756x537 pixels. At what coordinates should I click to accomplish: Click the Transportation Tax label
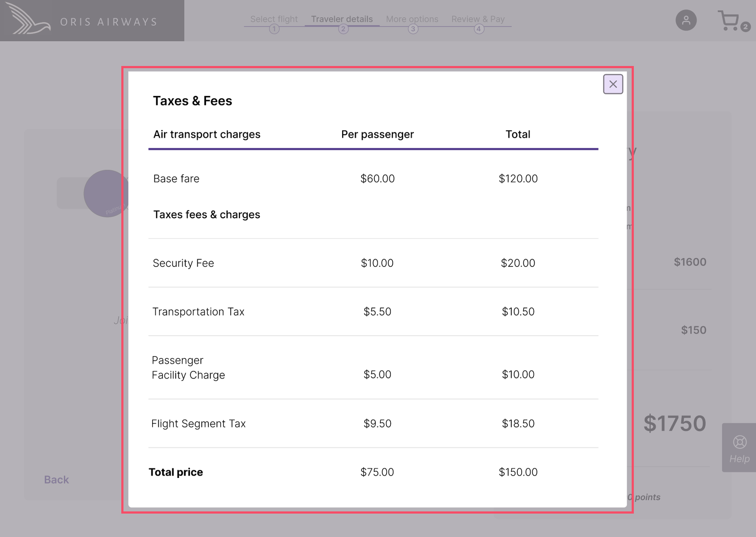[x=198, y=312]
